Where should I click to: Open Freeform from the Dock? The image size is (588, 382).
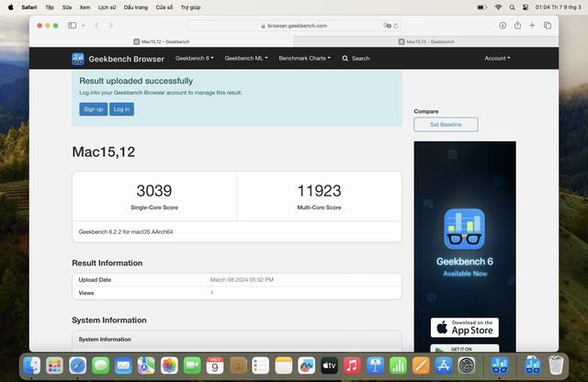(306, 365)
